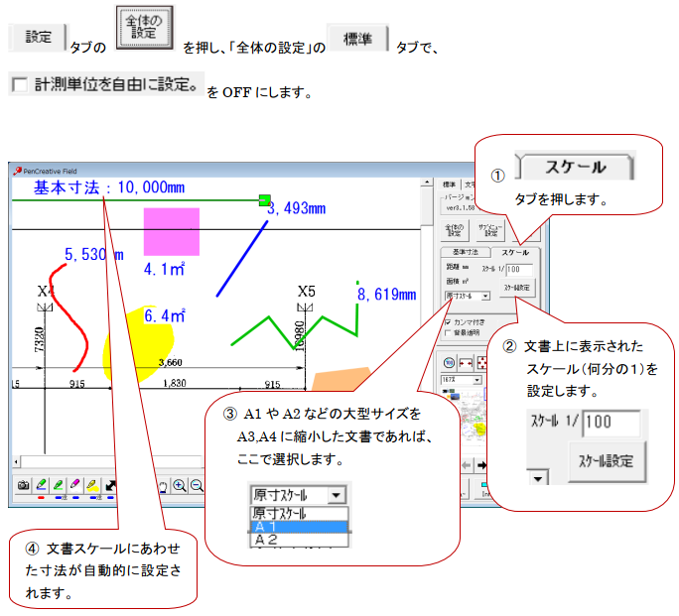The image size is (679, 616).
Task: Click the camera capture icon
Action: tap(23, 485)
